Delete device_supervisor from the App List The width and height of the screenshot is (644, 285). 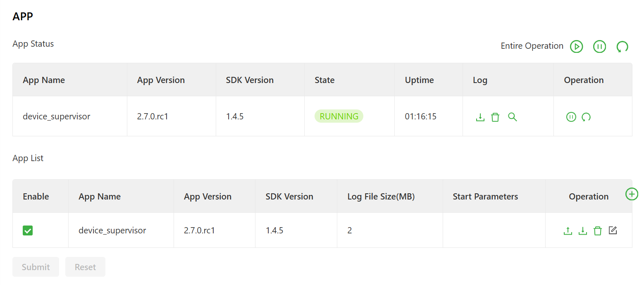coord(598,231)
